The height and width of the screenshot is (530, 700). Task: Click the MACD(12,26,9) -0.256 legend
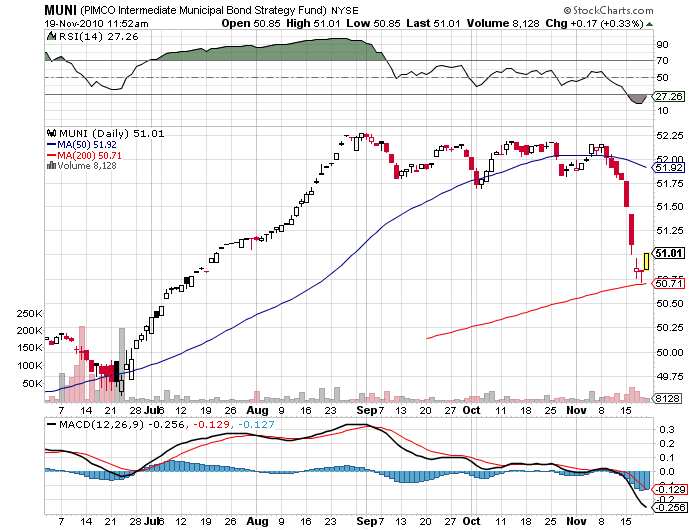point(116,424)
